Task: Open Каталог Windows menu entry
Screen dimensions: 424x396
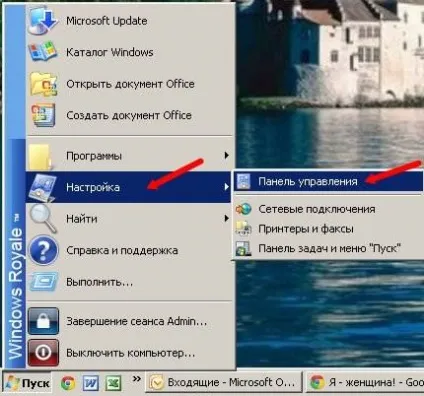Action: (129, 52)
